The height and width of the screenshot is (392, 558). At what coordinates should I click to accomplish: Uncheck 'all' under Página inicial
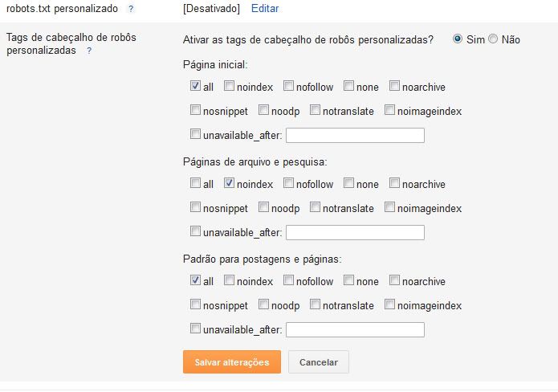[196, 86]
